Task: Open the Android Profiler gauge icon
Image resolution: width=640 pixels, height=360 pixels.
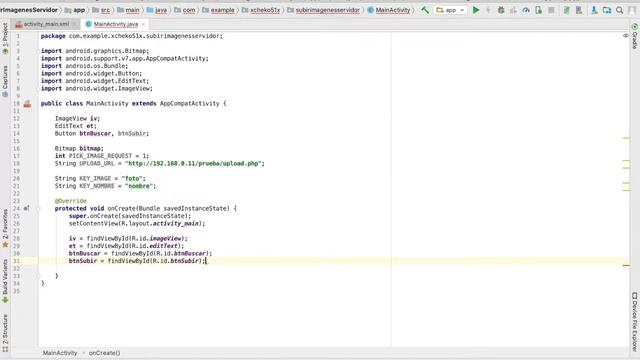Action: pos(526,10)
